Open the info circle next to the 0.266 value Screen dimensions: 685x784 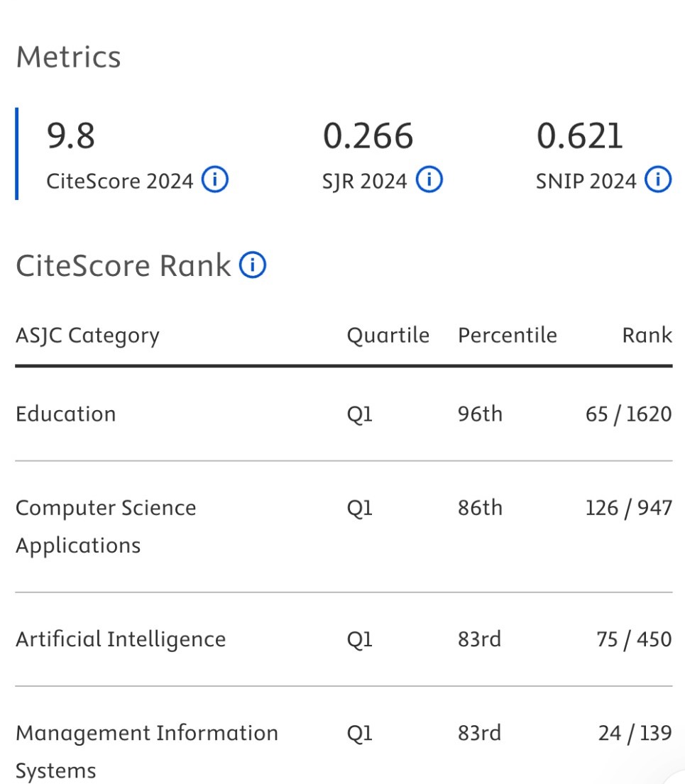point(428,180)
